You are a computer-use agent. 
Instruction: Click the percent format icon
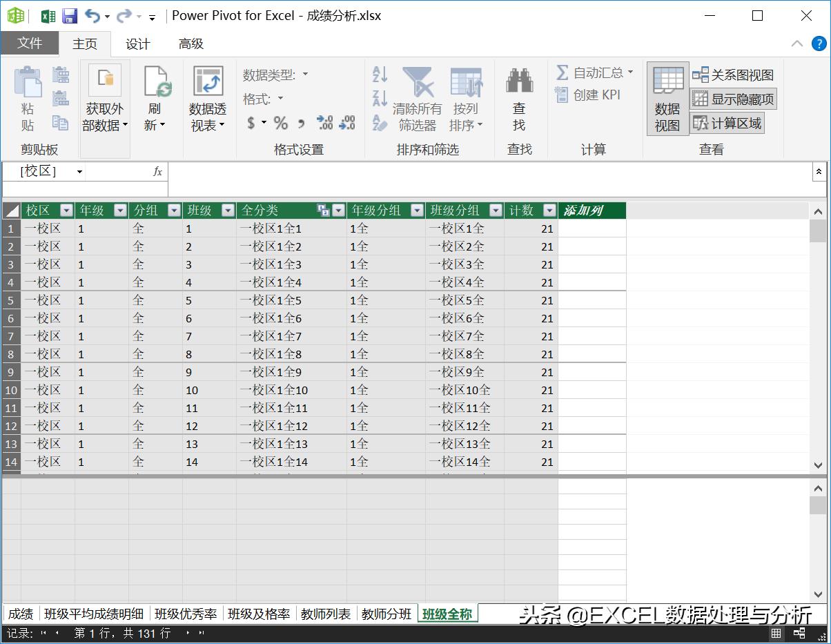click(x=280, y=123)
